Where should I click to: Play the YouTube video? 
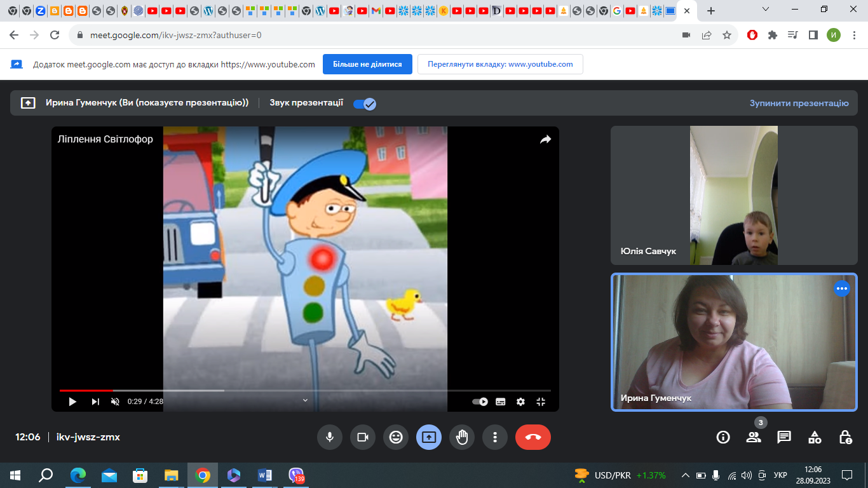pyautogui.click(x=72, y=402)
